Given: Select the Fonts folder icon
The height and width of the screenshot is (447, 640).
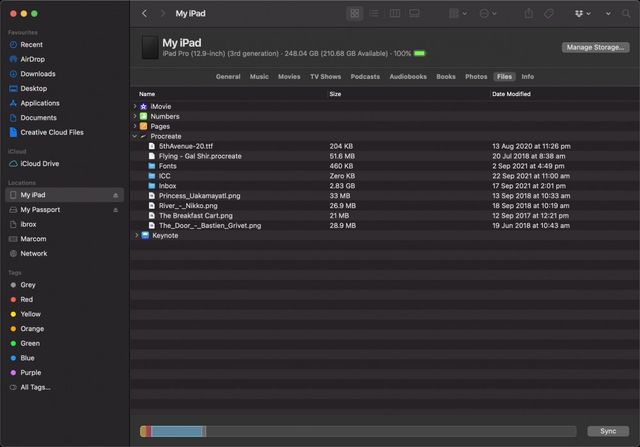Looking at the screenshot, I should 152,166.
